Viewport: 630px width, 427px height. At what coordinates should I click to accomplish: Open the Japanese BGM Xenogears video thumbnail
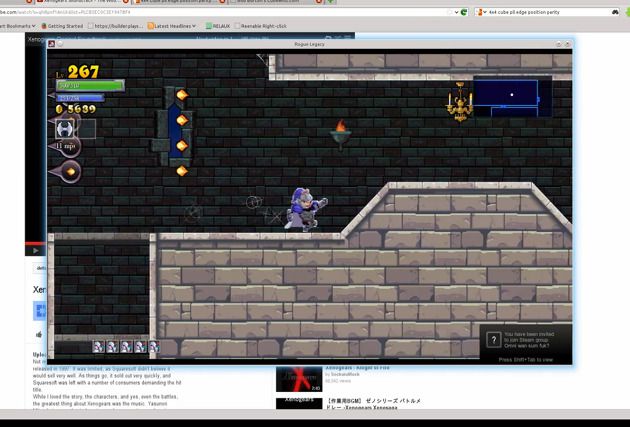(x=299, y=403)
